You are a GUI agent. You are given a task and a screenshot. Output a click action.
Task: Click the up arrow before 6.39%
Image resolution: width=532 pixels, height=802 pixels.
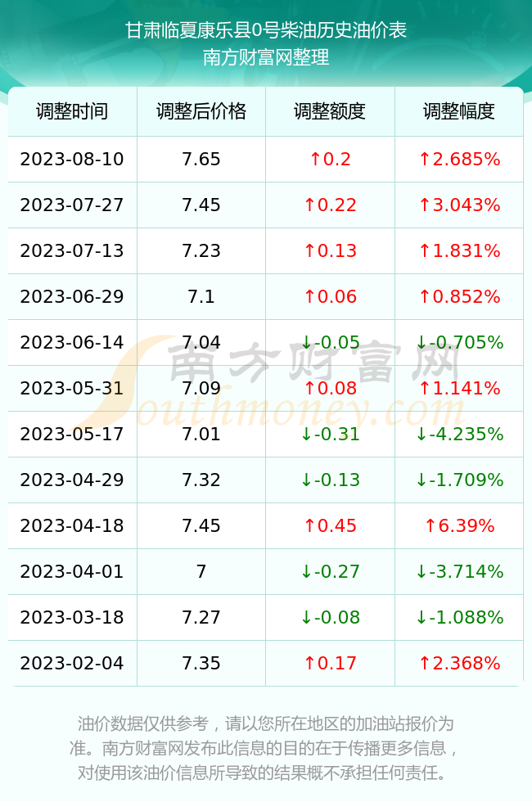pyautogui.click(x=431, y=526)
